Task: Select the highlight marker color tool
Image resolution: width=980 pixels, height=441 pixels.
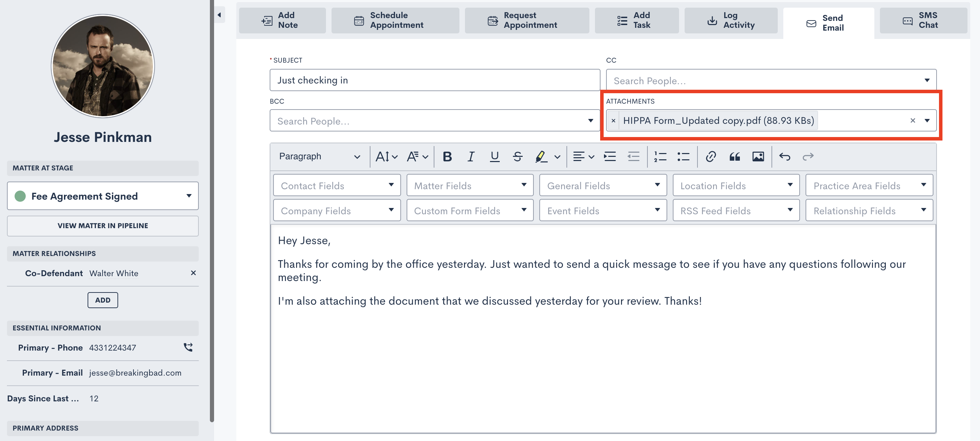Action: pyautogui.click(x=541, y=157)
